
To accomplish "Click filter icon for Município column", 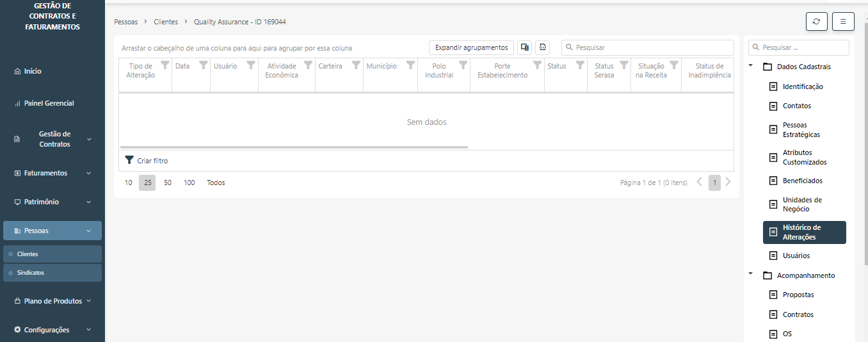I will pos(410,65).
